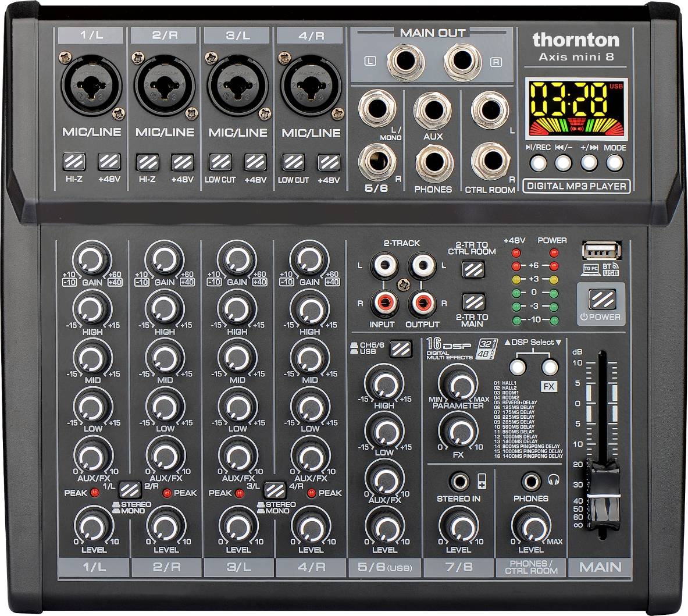Click the AUX output jack

pyautogui.click(x=433, y=110)
